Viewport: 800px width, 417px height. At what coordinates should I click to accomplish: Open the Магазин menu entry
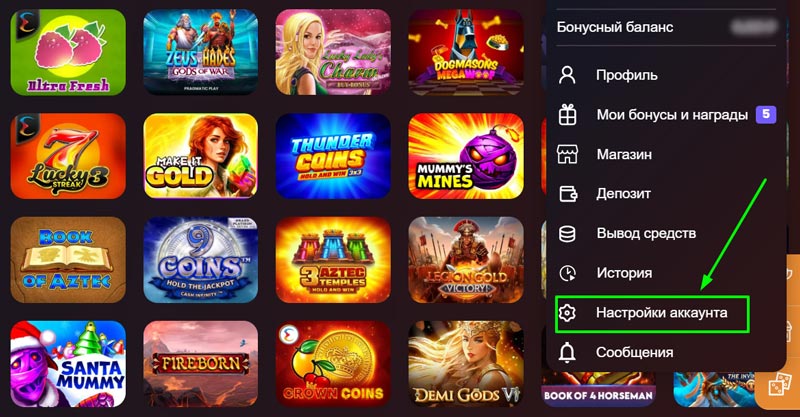point(624,154)
